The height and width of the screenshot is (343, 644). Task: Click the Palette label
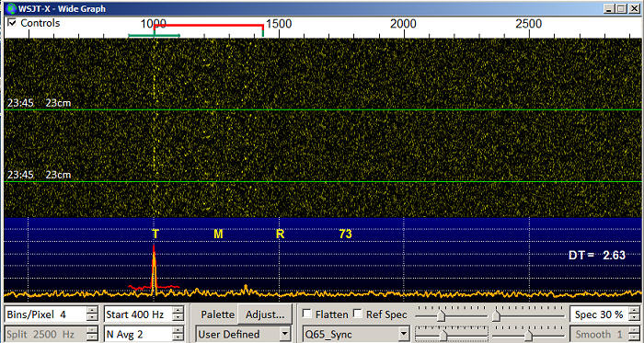click(218, 314)
